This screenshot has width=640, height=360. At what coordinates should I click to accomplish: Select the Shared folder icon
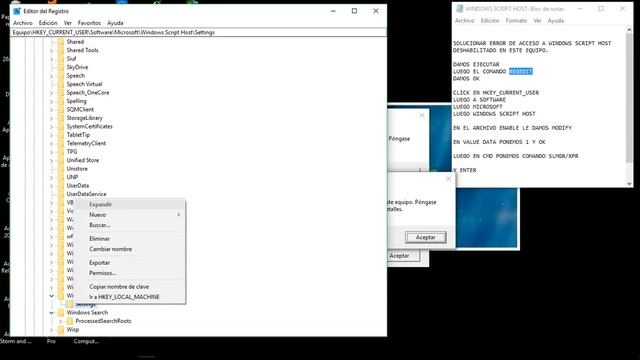pyautogui.click(x=61, y=42)
